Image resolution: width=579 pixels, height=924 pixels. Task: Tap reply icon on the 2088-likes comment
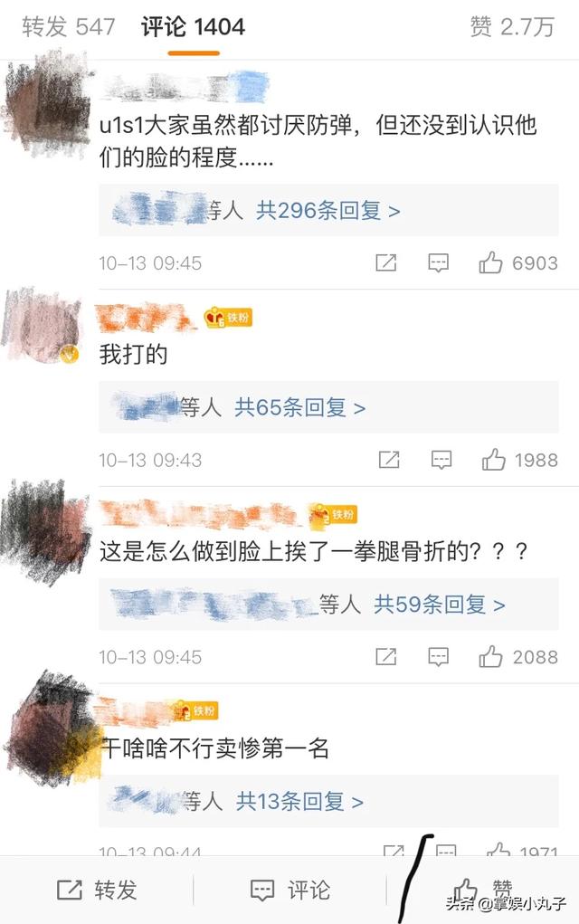438,656
